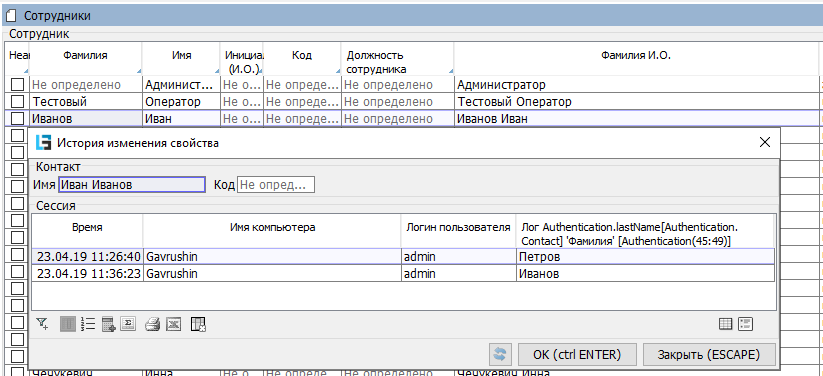The image size is (823, 376).
Task: Click the calculator add calculation icon
Action: pos(108,324)
